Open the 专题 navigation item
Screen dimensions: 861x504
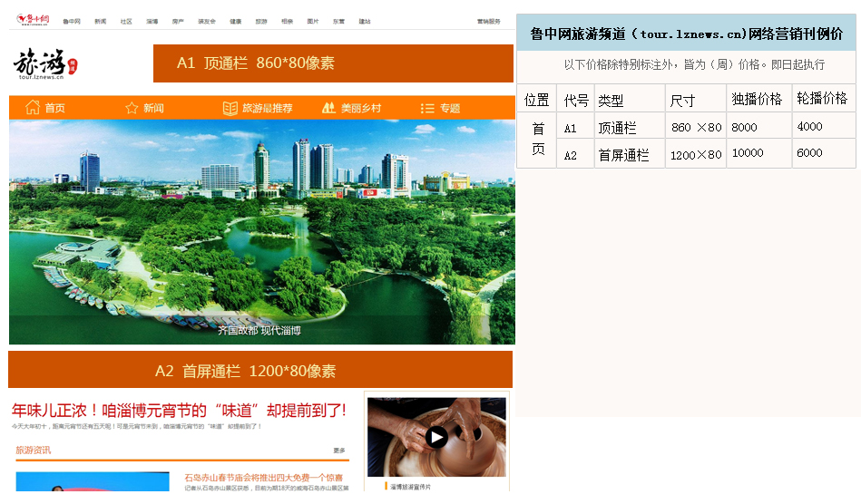(x=450, y=108)
